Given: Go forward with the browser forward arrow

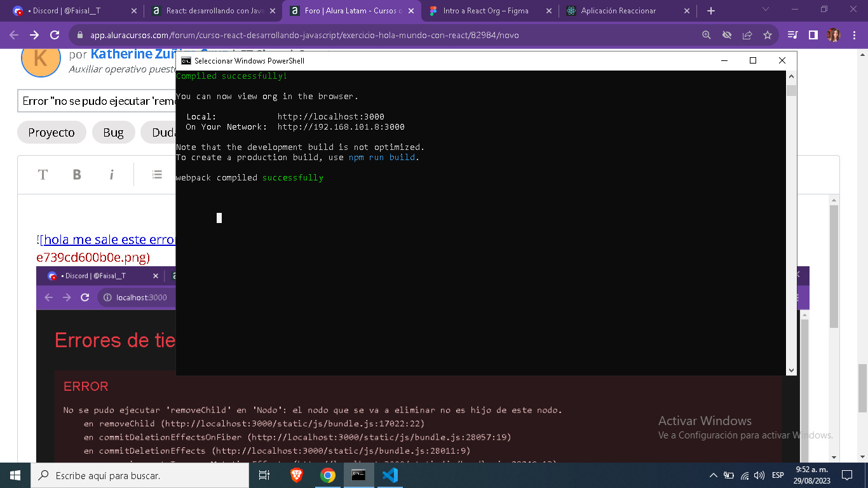Looking at the screenshot, I should point(34,35).
